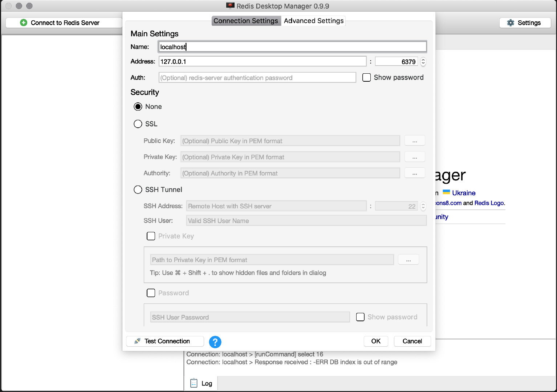
Task: Click the hidden files tip text
Action: (238, 273)
